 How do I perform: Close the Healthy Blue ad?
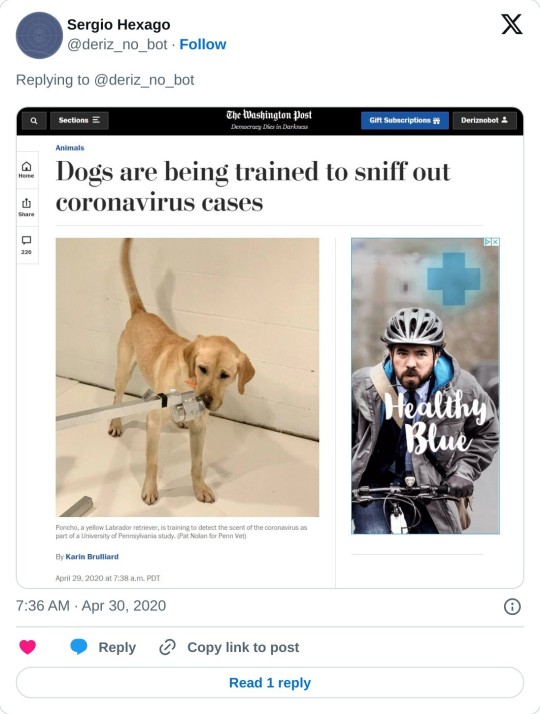(x=495, y=242)
